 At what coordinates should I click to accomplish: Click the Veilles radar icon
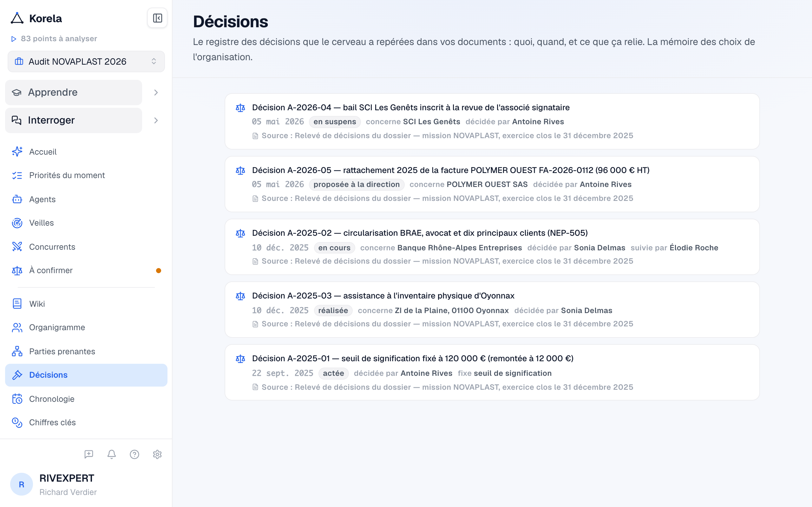click(x=17, y=223)
